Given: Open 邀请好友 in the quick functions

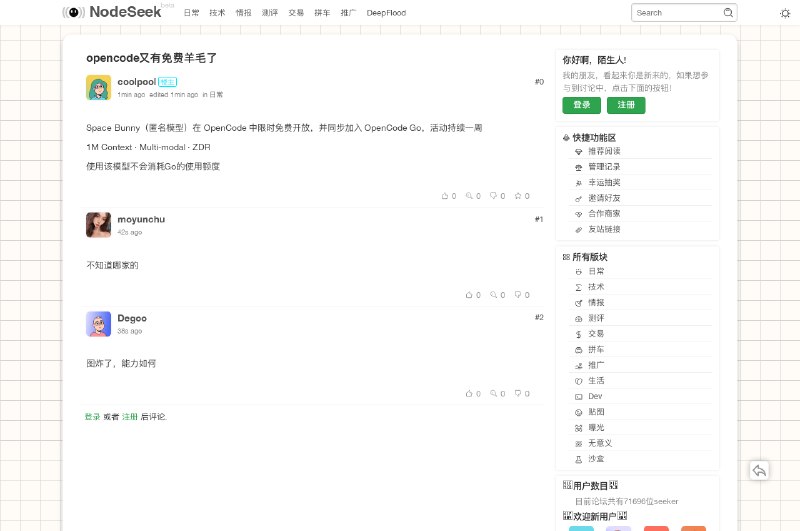Looking at the screenshot, I should point(604,198).
